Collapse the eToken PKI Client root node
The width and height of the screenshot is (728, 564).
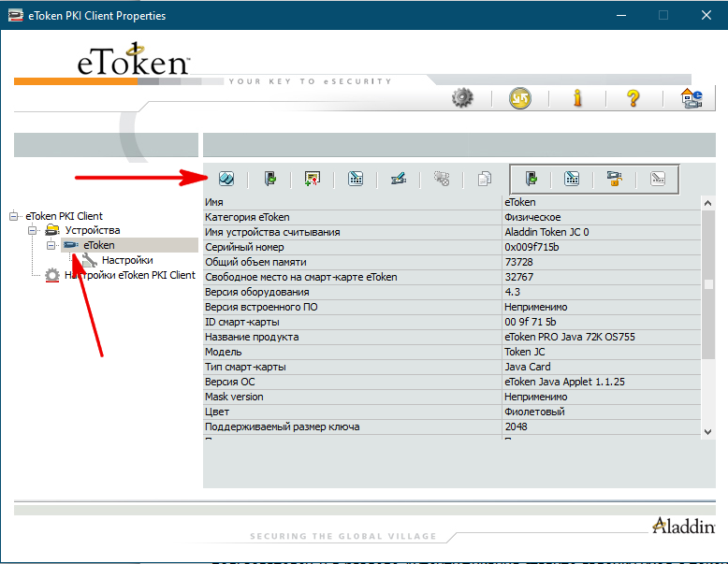click(x=14, y=216)
